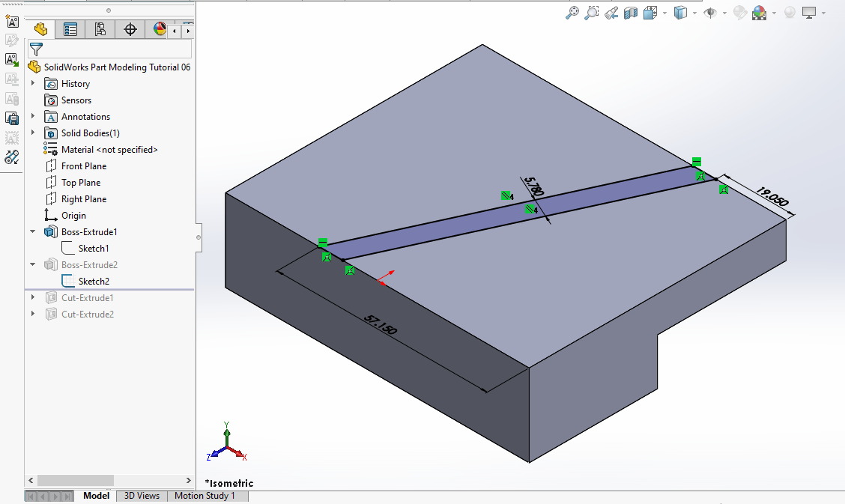Click the panel collapse handle on tree edge
Viewport: 845px width, 504px height.
(199, 237)
